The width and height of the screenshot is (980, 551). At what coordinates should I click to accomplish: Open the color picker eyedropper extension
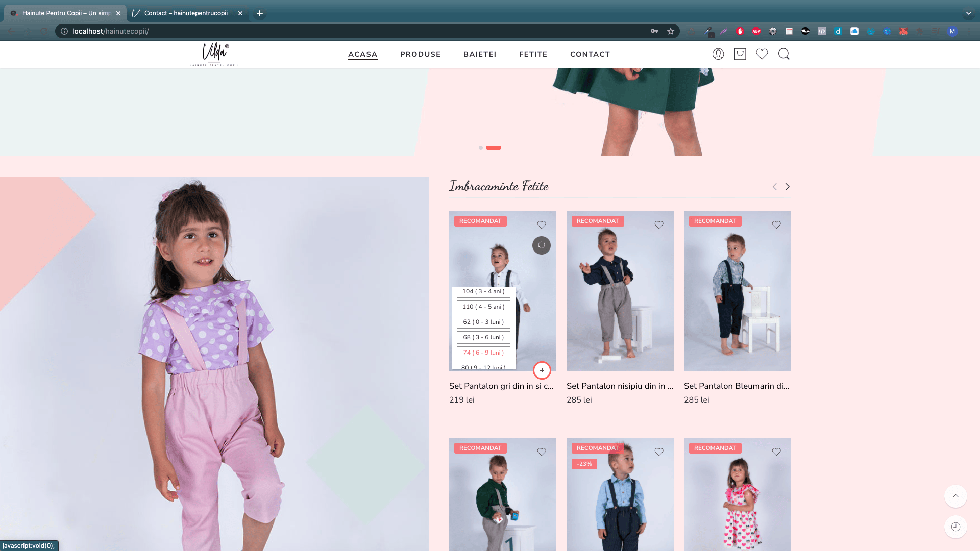[708, 32]
